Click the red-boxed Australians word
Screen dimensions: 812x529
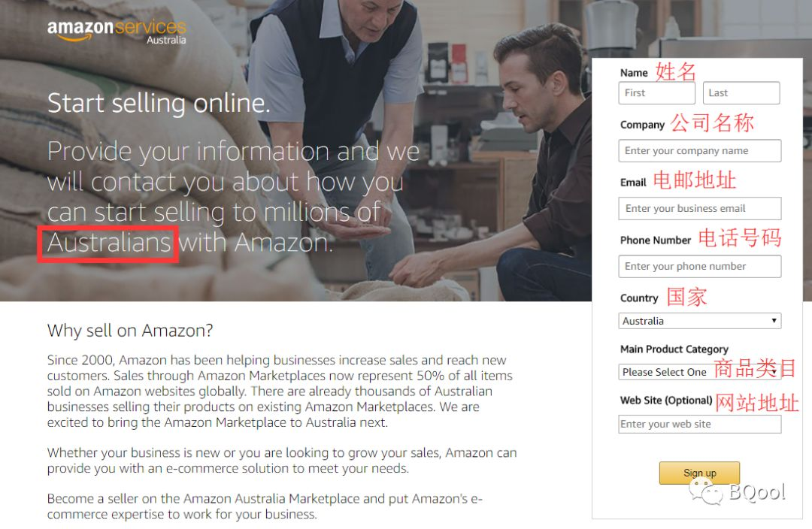point(109,243)
